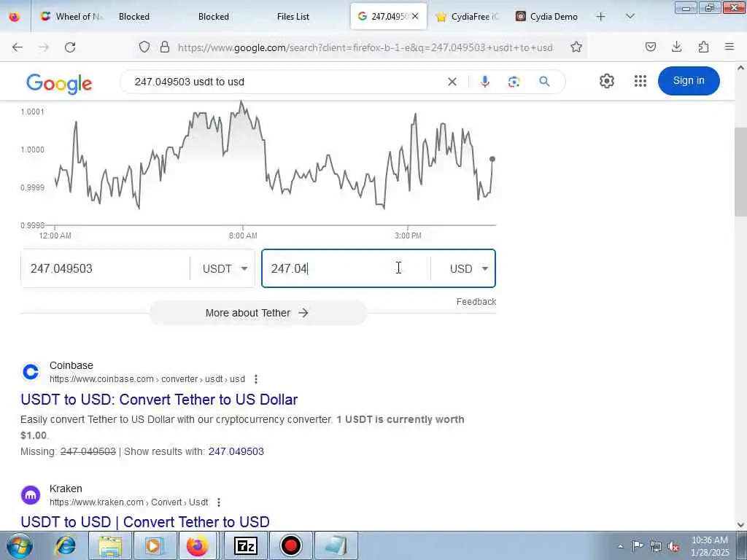The width and height of the screenshot is (747, 560).
Task: Open Kraken result options menu
Action: point(219,502)
